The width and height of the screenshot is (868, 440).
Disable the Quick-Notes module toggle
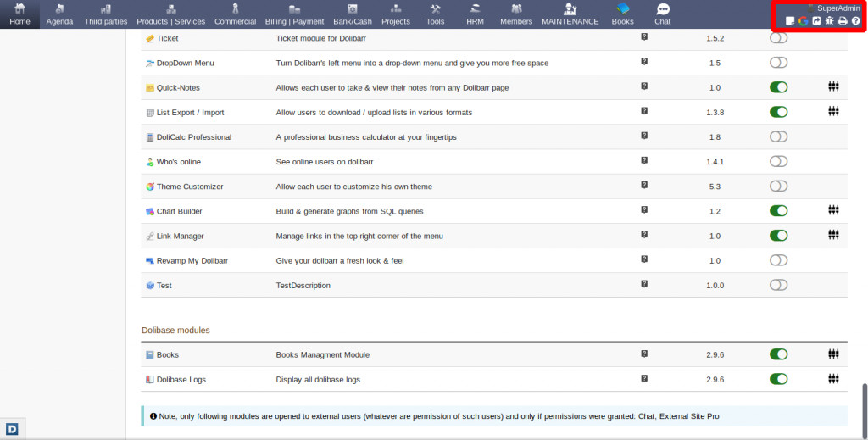pyautogui.click(x=778, y=87)
